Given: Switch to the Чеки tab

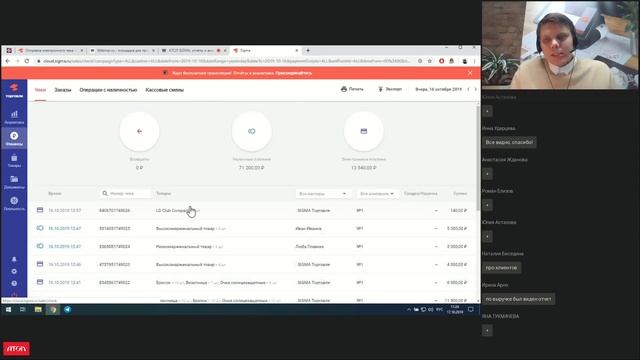Looking at the screenshot, I should click(40, 90).
